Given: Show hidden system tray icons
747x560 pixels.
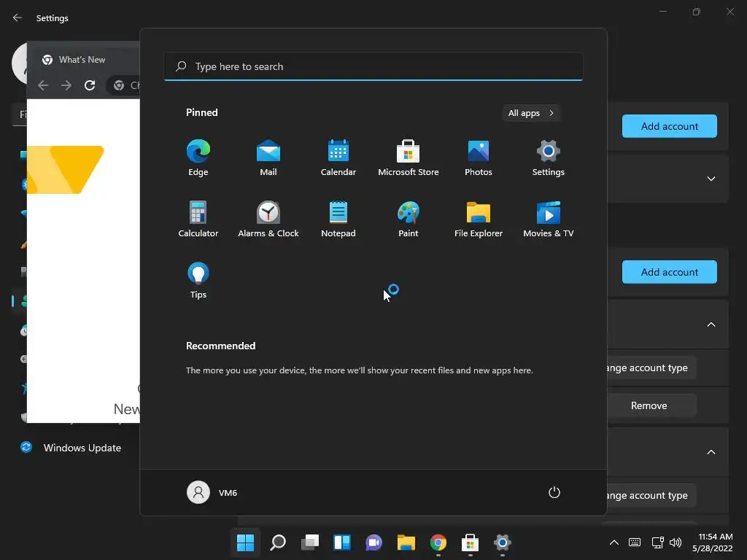Looking at the screenshot, I should (614, 542).
